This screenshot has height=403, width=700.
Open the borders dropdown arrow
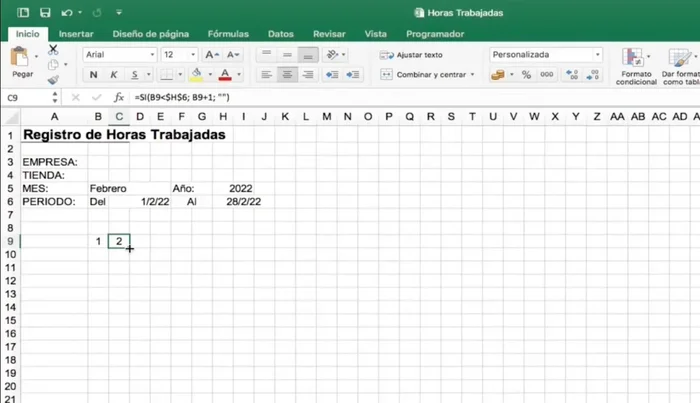pos(180,75)
